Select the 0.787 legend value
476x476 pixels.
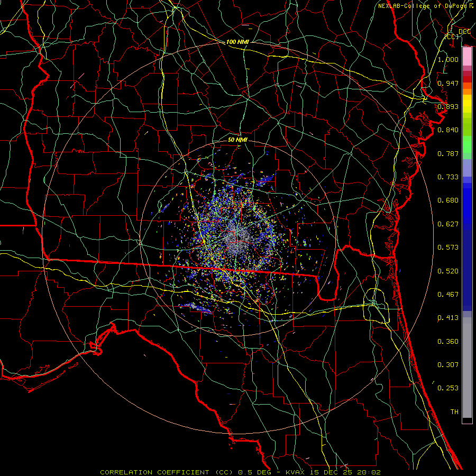click(x=448, y=153)
